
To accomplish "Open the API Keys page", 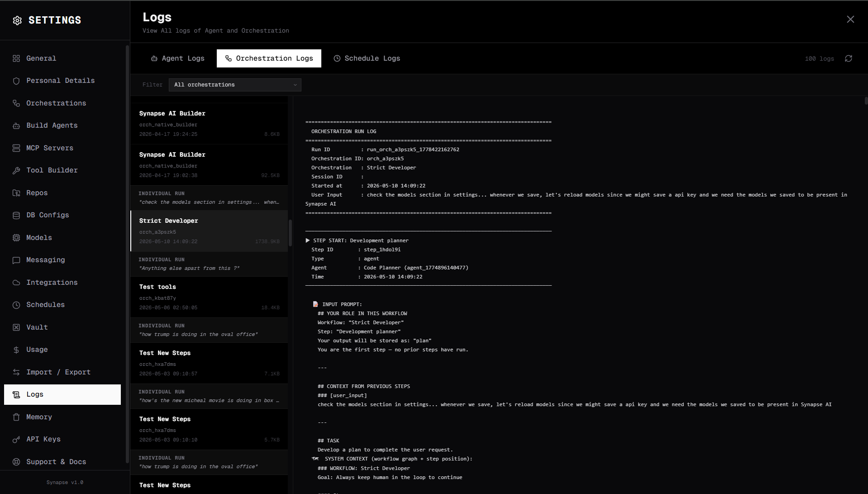I will 62,439.
